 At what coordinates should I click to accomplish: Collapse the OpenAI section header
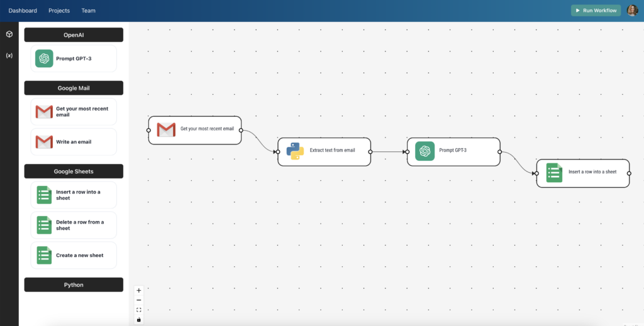(x=74, y=35)
